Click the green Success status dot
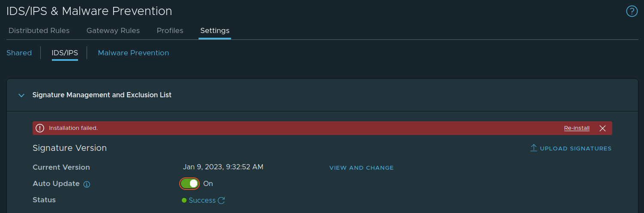Viewport: 644px width, 213px height. 184,200
